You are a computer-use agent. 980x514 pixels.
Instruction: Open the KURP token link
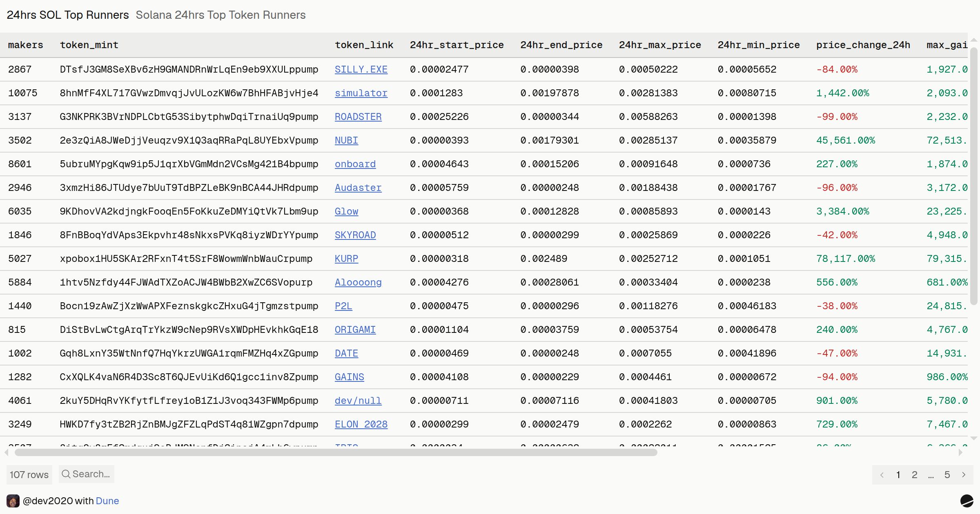click(x=346, y=259)
